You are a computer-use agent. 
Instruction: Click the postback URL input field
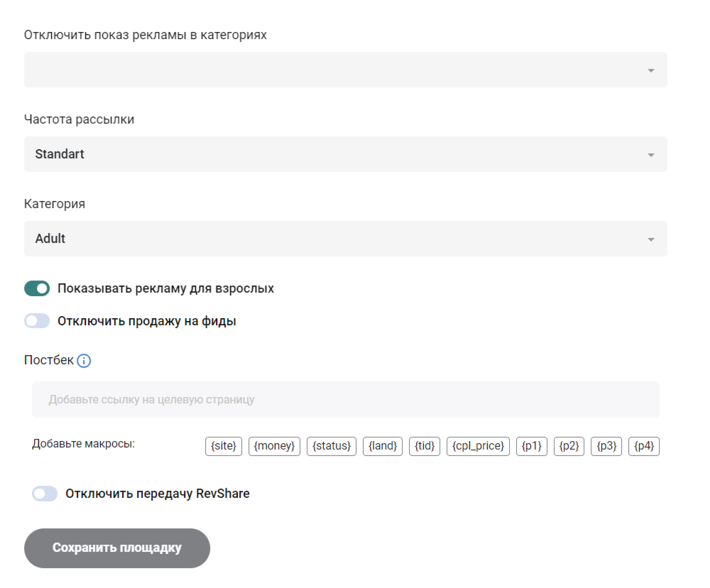pos(345,400)
